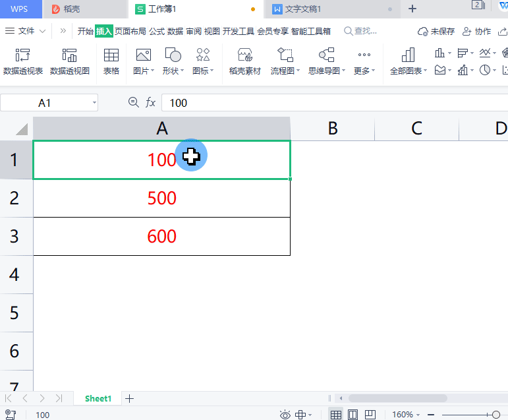
Task: Click the zoom magnifier beside fx
Action: [133, 102]
